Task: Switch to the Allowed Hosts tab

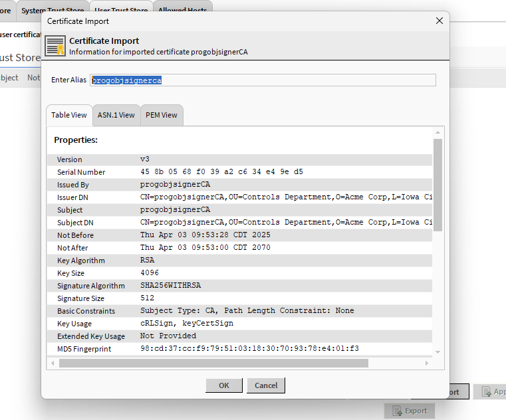Action: click(x=183, y=11)
